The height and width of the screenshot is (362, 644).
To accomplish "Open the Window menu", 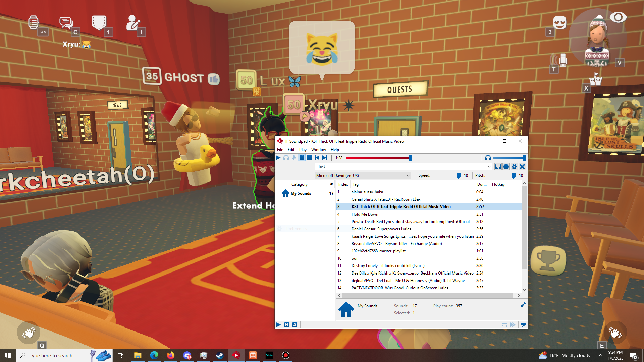I will coord(318,150).
